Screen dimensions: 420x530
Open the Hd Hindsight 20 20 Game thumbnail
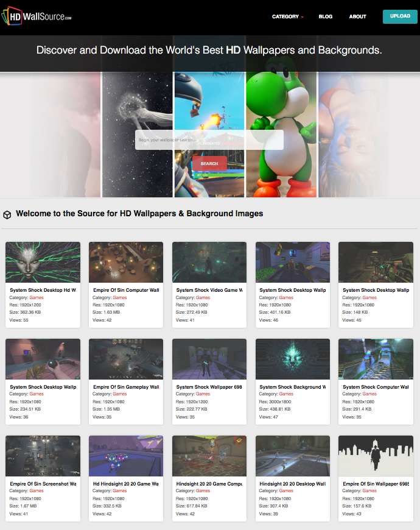point(126,456)
